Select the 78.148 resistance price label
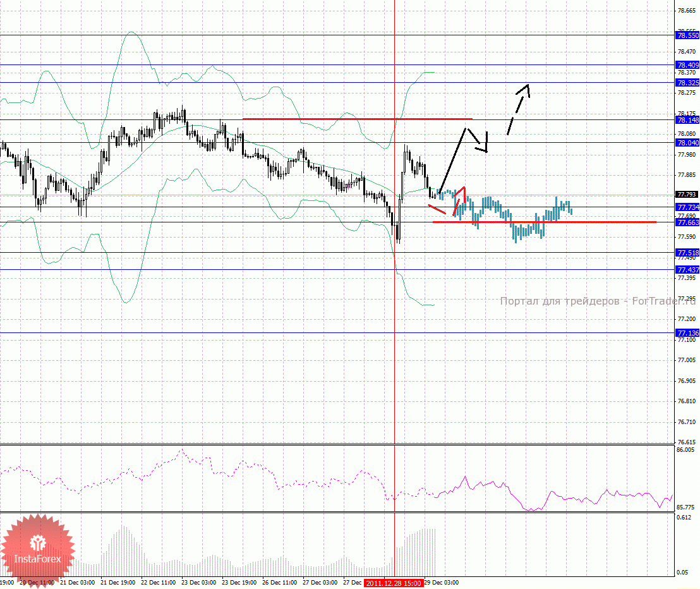700x589 pixels. coord(687,119)
